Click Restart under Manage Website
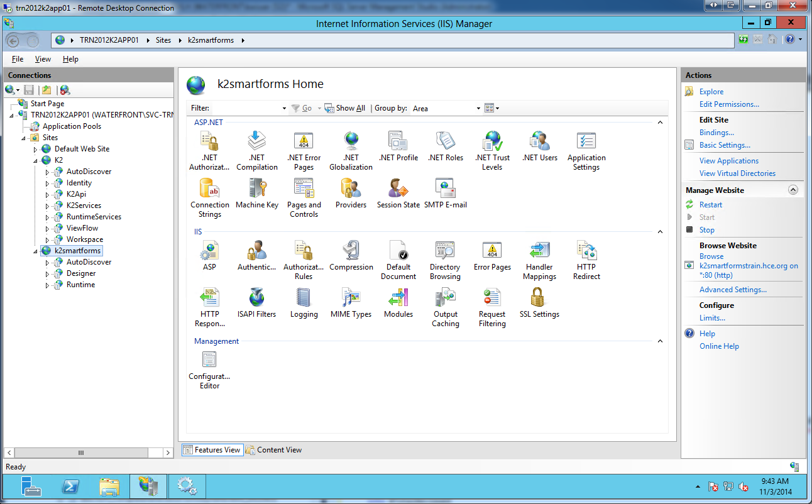The width and height of the screenshot is (812, 504). coord(711,205)
